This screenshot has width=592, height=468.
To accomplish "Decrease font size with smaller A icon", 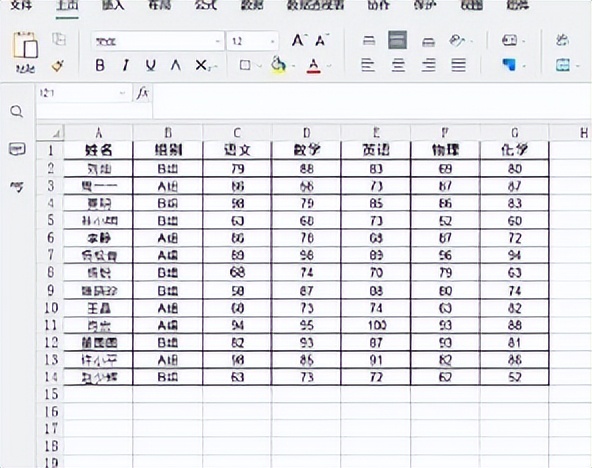I will 322,40.
